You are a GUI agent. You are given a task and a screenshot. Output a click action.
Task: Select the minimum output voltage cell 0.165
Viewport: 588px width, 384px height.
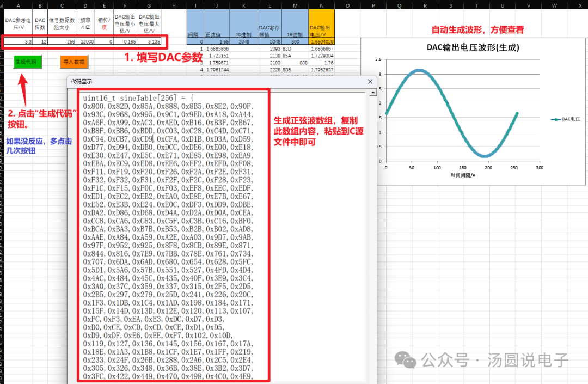coord(125,41)
